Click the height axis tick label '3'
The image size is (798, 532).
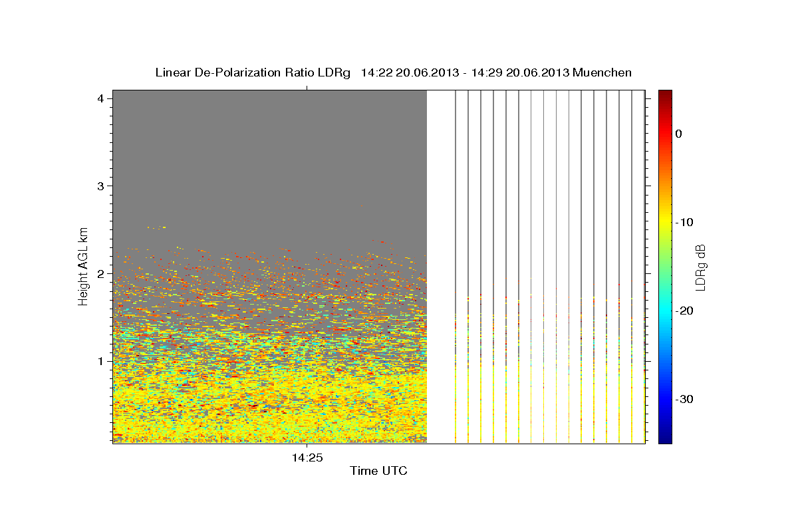[100, 186]
